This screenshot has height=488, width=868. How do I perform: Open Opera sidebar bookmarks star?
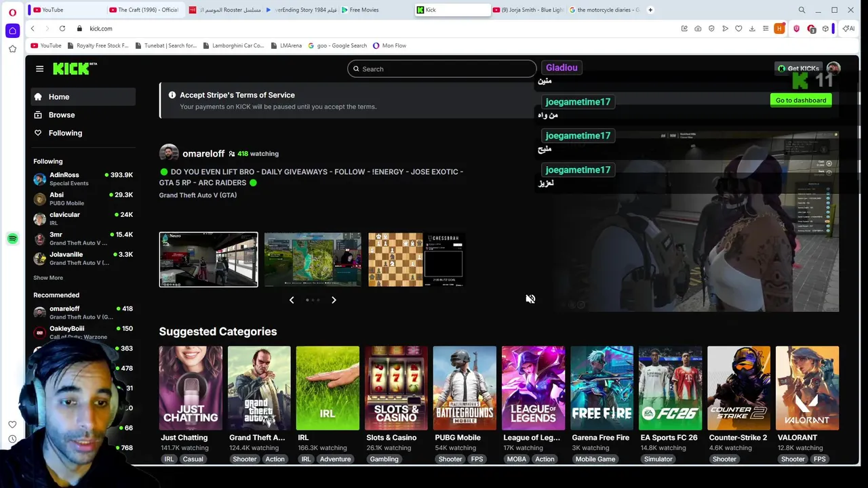[12, 49]
